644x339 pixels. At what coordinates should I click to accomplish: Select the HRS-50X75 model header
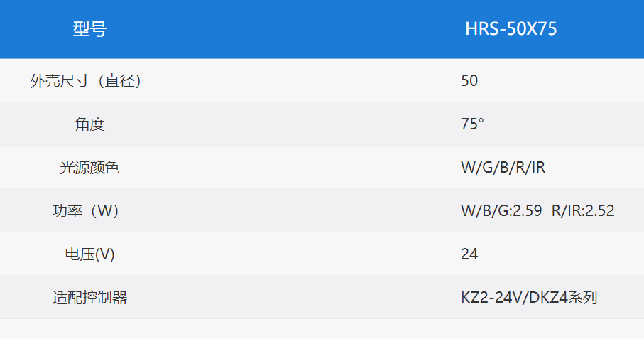[x=511, y=28]
